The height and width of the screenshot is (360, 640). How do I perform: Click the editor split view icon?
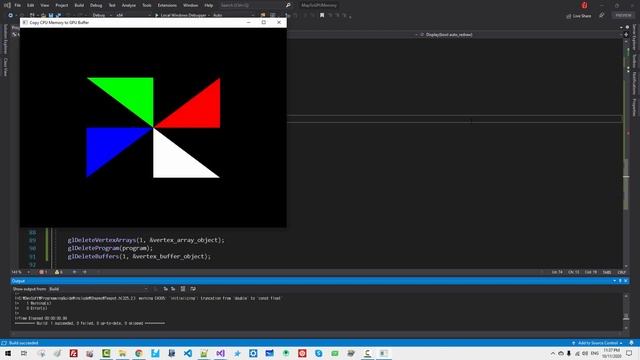[x=626, y=35]
